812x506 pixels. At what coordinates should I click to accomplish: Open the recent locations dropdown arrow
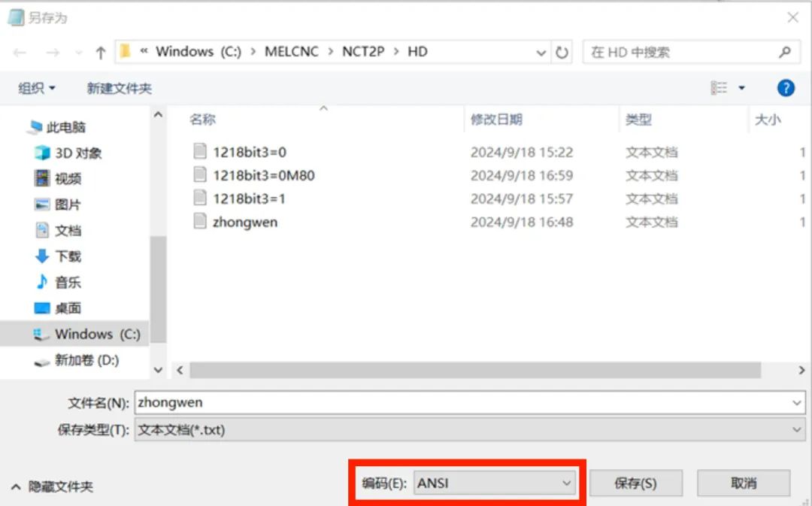(79, 53)
